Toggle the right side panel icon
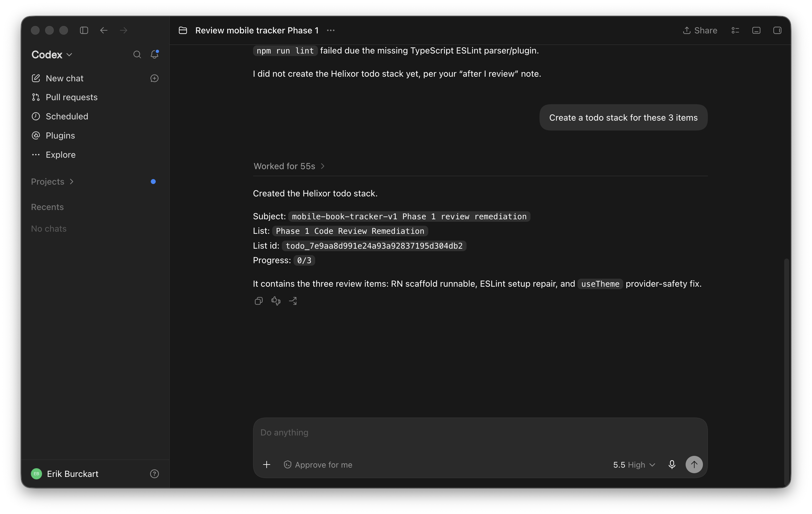812x514 pixels. click(x=777, y=30)
